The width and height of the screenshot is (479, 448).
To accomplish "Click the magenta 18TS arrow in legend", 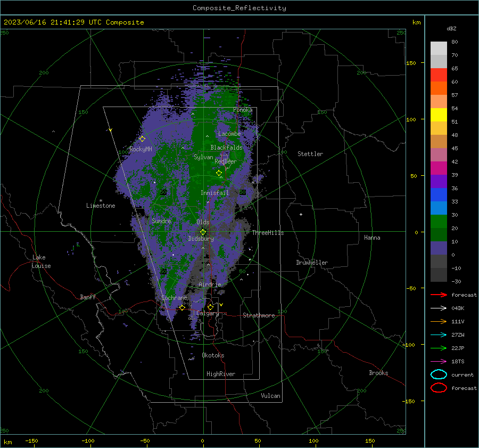I will tap(439, 362).
